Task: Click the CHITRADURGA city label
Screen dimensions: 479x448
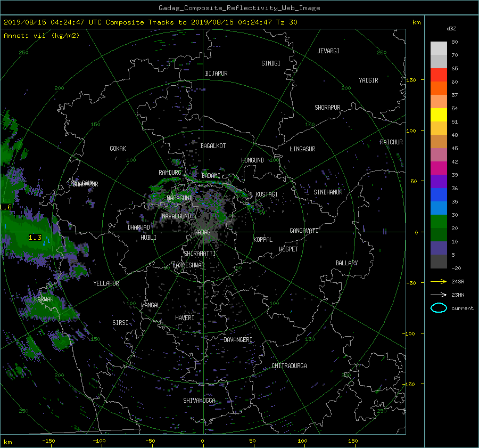Action: 289,366
